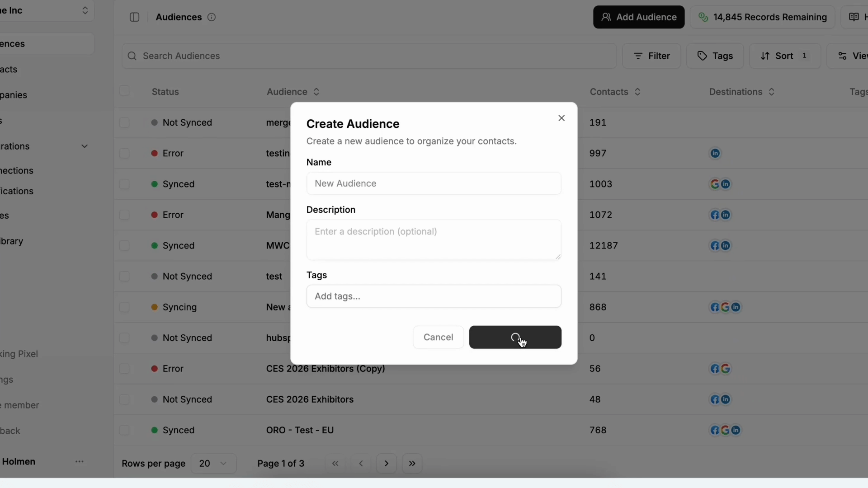Open the sidebar user options ellipsis

[80, 461]
